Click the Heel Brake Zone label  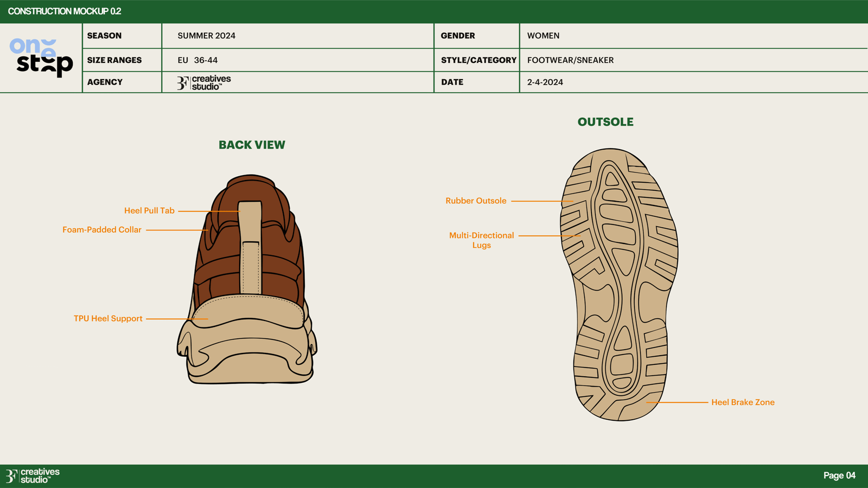743,402
